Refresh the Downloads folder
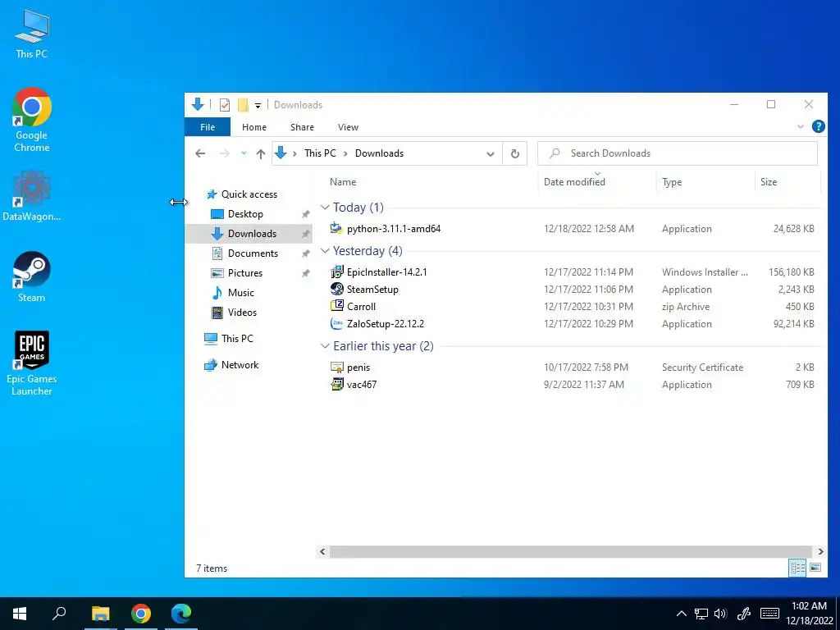840x630 pixels. point(515,153)
